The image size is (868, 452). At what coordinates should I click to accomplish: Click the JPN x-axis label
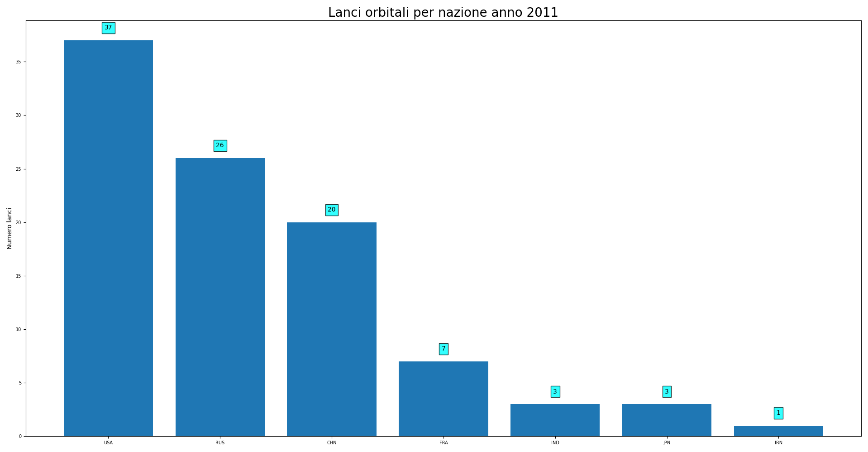(667, 442)
